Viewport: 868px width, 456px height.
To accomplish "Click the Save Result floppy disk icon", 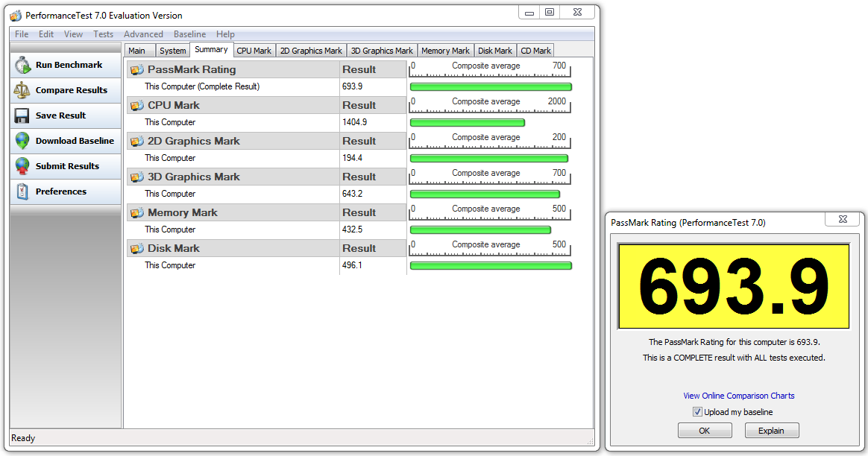I will [x=22, y=115].
